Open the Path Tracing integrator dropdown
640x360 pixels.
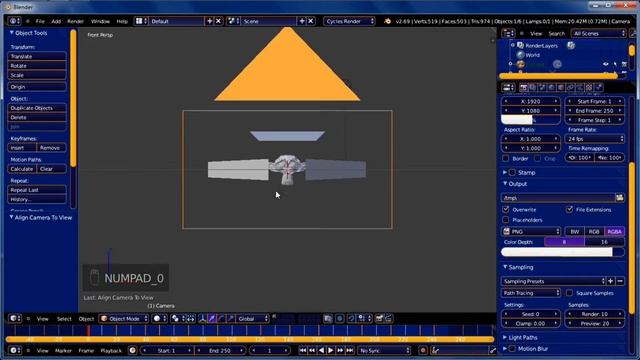(x=531, y=293)
